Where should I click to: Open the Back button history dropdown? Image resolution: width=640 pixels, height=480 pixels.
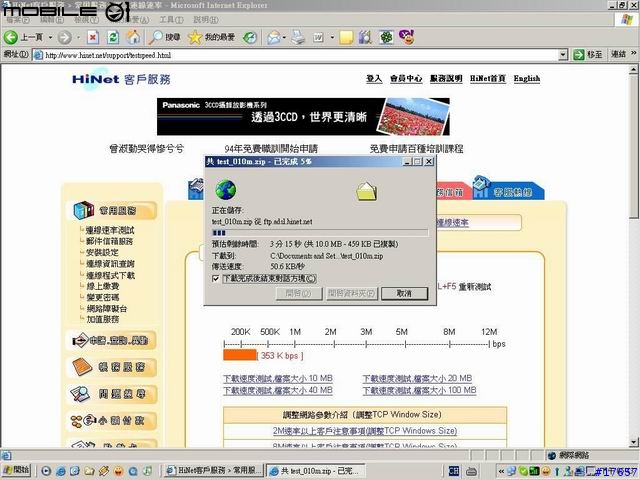[50, 38]
